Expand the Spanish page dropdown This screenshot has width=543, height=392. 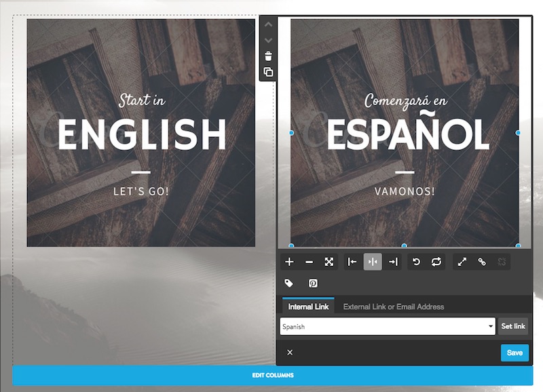click(388, 326)
